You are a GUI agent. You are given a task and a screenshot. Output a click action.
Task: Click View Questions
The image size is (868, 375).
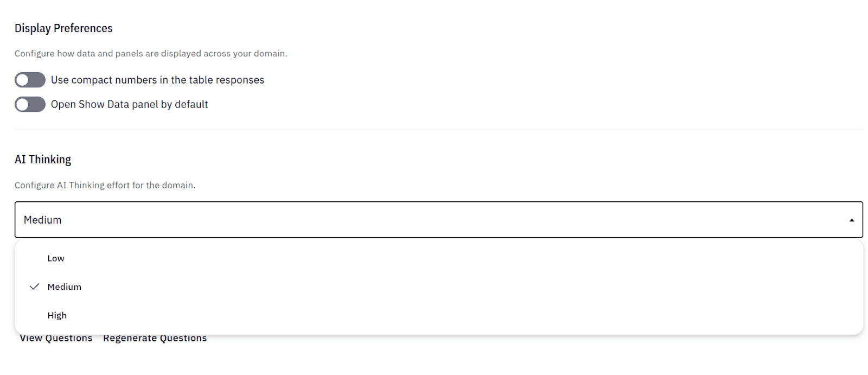(56, 338)
